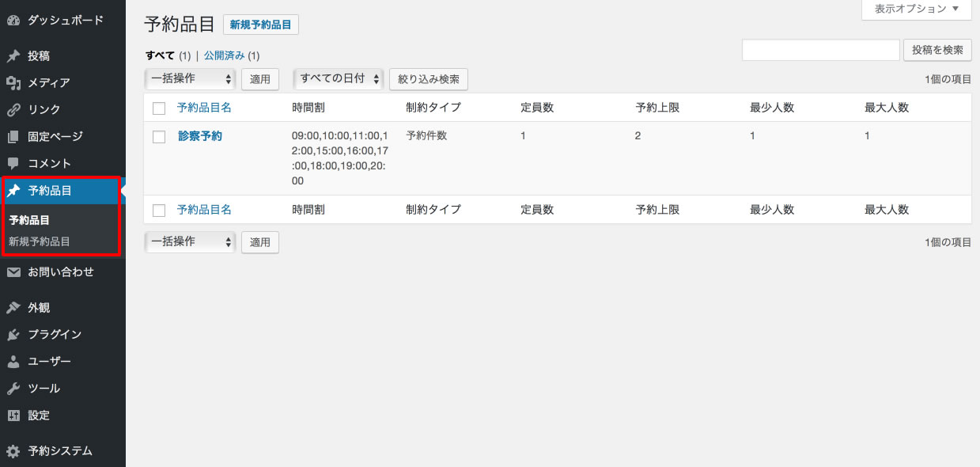The height and width of the screenshot is (467, 980).
Task: Click the 予約上限 header label
Action: 657,108
